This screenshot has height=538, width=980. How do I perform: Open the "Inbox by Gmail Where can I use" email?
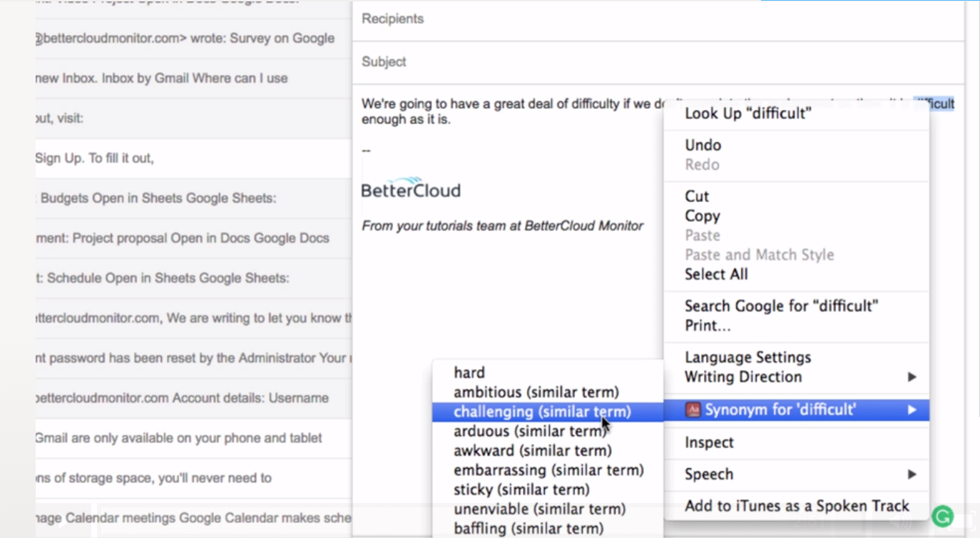click(x=193, y=78)
